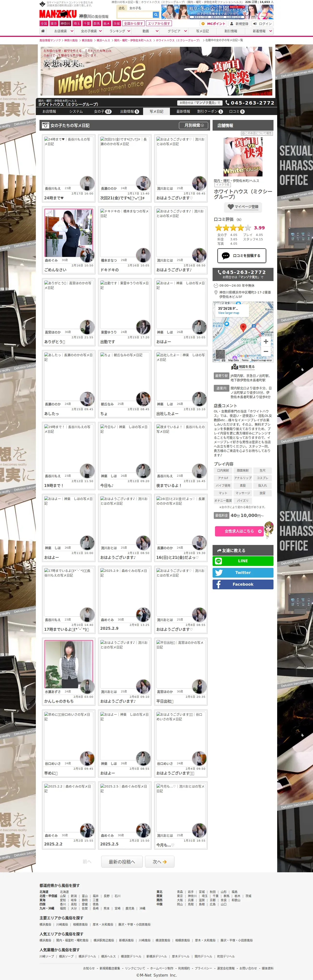
Task: Click the star rating 3.99 display
Action: (x=240, y=227)
